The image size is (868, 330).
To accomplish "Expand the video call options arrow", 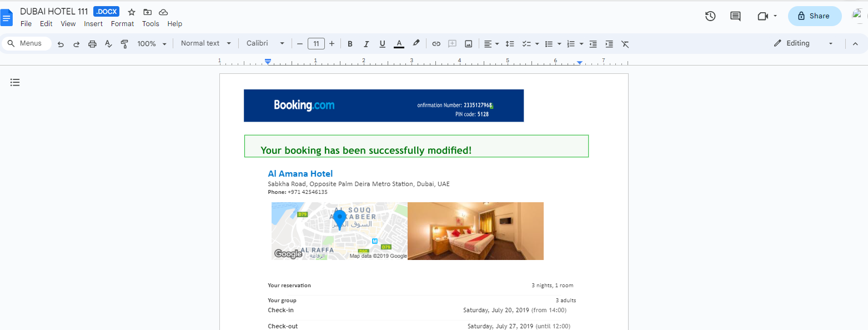I will pyautogui.click(x=775, y=16).
